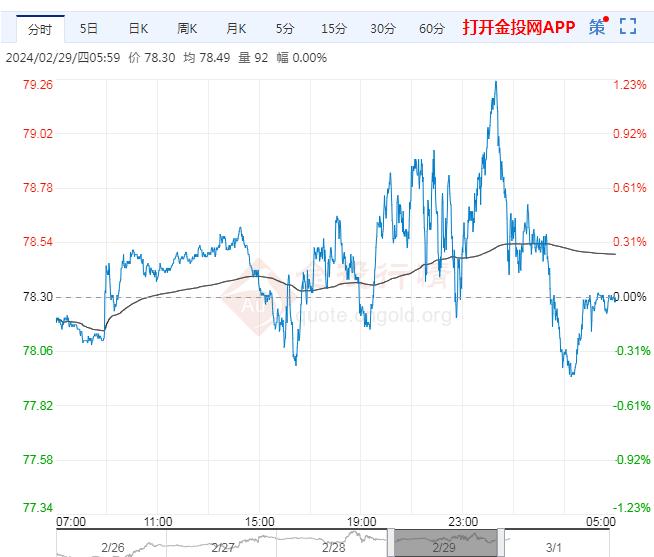The image size is (654, 557).
Task: Select the 分时 tab
Action: pyautogui.click(x=41, y=28)
